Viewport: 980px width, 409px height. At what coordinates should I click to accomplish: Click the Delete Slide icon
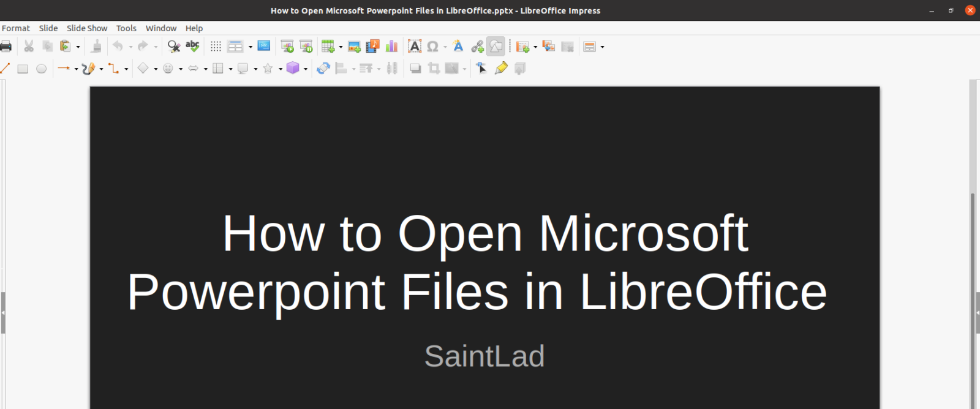[568, 47]
